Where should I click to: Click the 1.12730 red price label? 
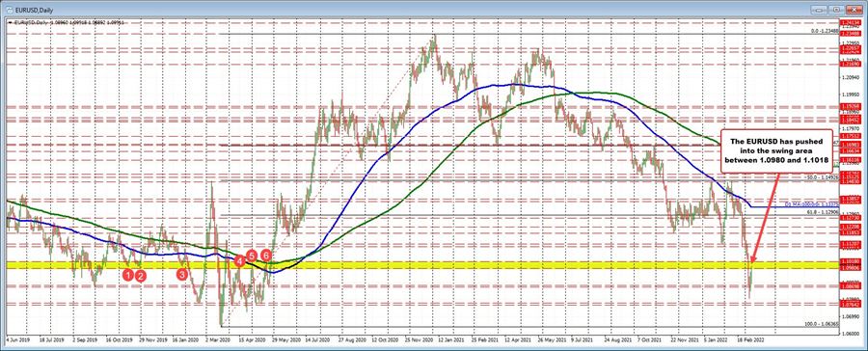click(850, 218)
